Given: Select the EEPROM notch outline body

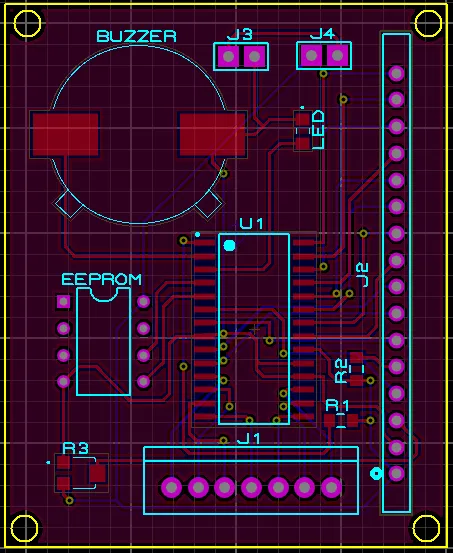Looking at the screenshot, I should 104,341.
